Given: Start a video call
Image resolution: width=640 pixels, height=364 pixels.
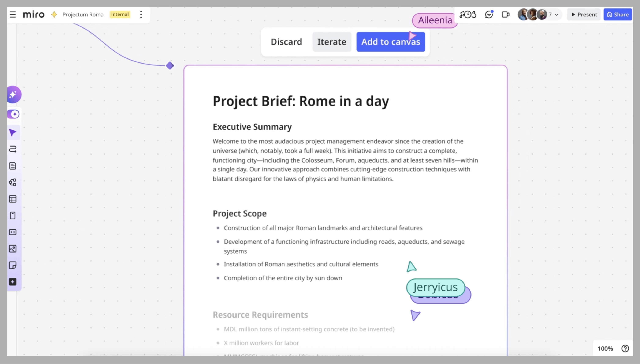Looking at the screenshot, I should pyautogui.click(x=505, y=15).
